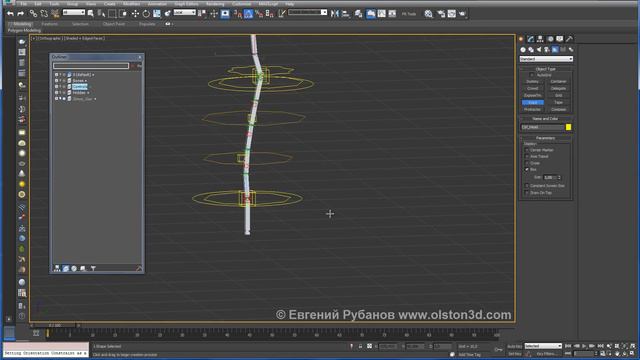
Task: Open the Help menu
Action: 290,4
